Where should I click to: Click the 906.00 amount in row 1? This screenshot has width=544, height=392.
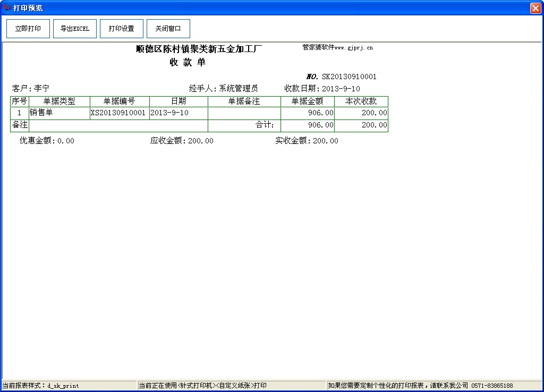[308, 113]
